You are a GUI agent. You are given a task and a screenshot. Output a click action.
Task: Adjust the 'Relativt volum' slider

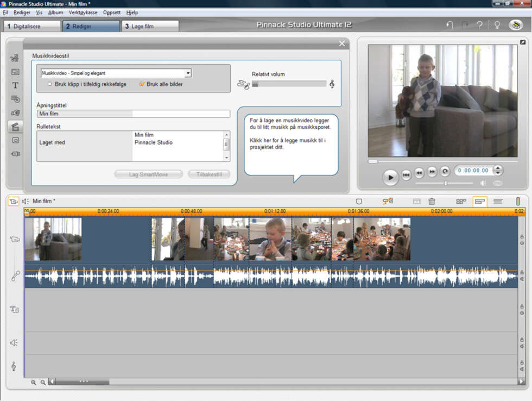point(289,84)
